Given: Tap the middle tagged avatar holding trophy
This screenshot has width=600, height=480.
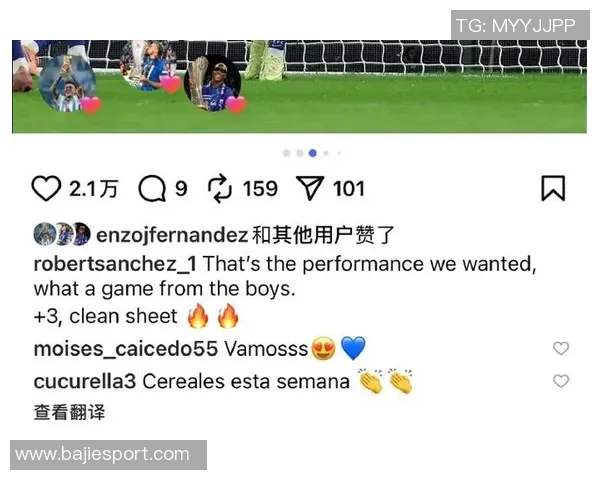Looking at the screenshot, I should tap(148, 66).
